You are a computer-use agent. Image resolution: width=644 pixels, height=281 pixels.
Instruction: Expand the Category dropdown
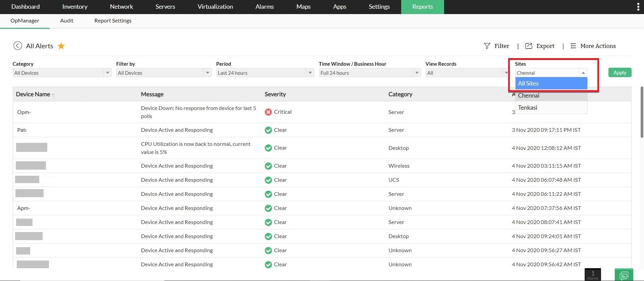click(x=107, y=73)
